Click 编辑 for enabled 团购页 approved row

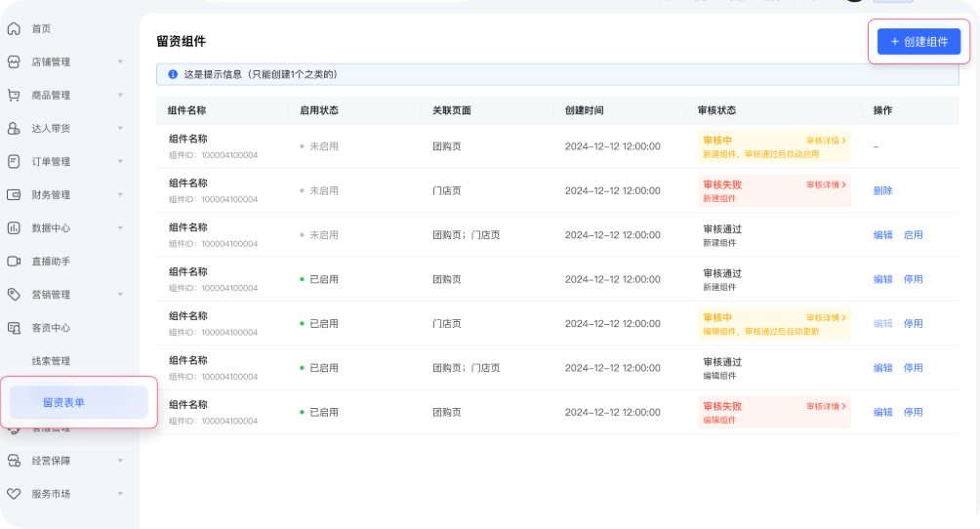tap(882, 279)
